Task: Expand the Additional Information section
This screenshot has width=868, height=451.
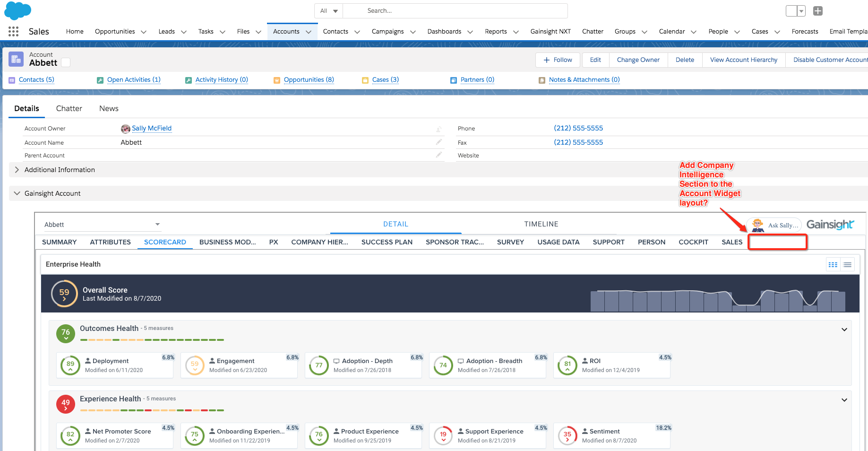Action: [17, 170]
